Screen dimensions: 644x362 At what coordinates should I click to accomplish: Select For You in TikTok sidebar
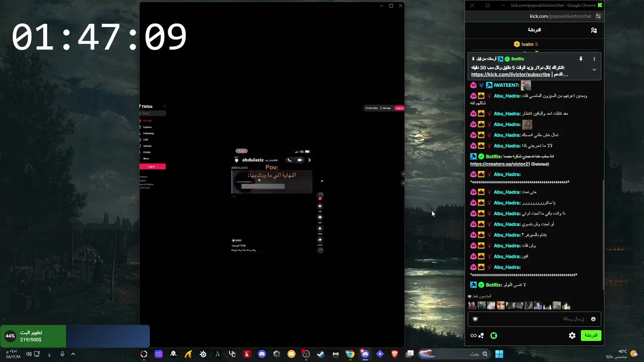point(147,121)
